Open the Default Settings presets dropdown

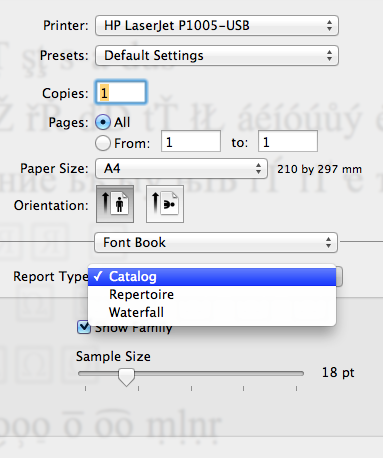217,55
